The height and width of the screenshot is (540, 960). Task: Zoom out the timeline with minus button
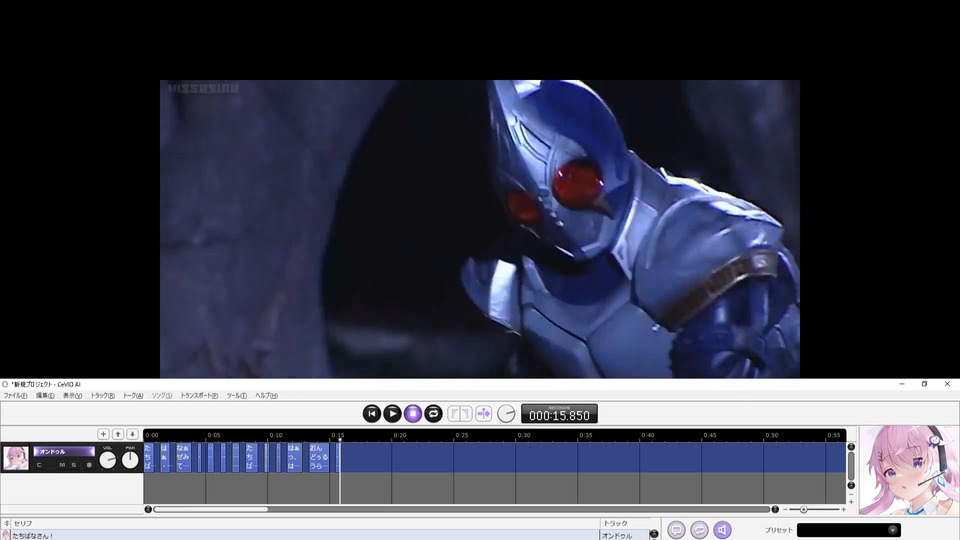pos(786,509)
